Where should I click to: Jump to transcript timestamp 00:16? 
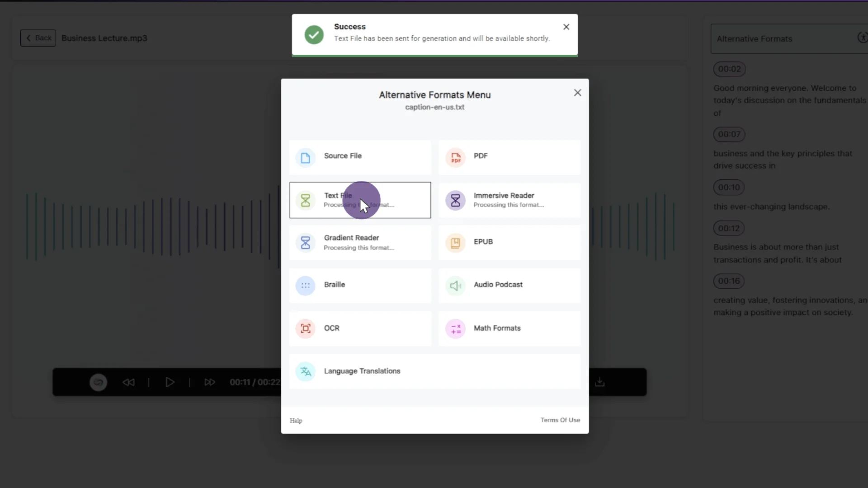pos(729,281)
